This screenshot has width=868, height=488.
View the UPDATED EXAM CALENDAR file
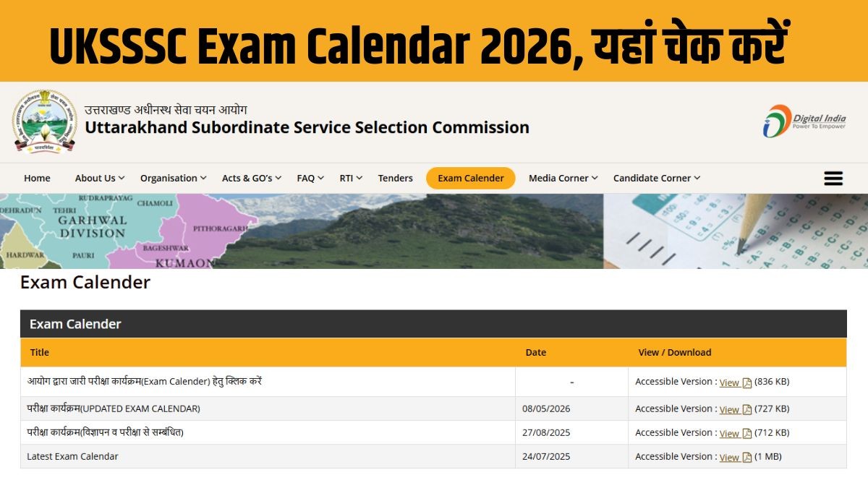click(729, 410)
